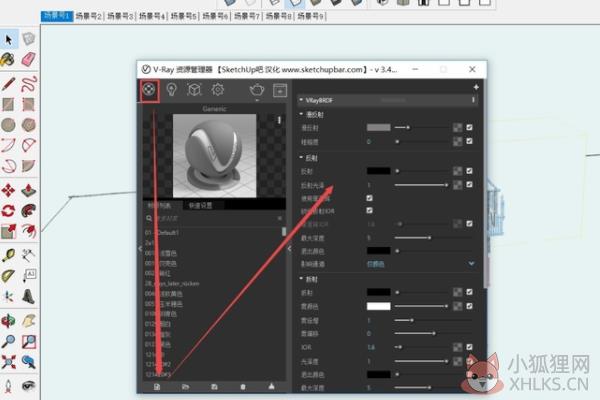This screenshot has width=600, height=400.
Task: Open V-Ray materials category icon
Action: [x=149, y=90]
